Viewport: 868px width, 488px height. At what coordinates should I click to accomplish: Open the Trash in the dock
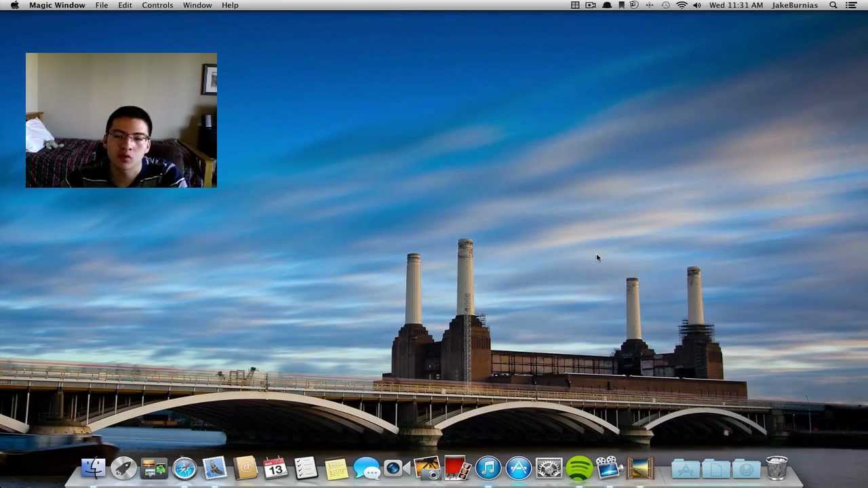777,468
